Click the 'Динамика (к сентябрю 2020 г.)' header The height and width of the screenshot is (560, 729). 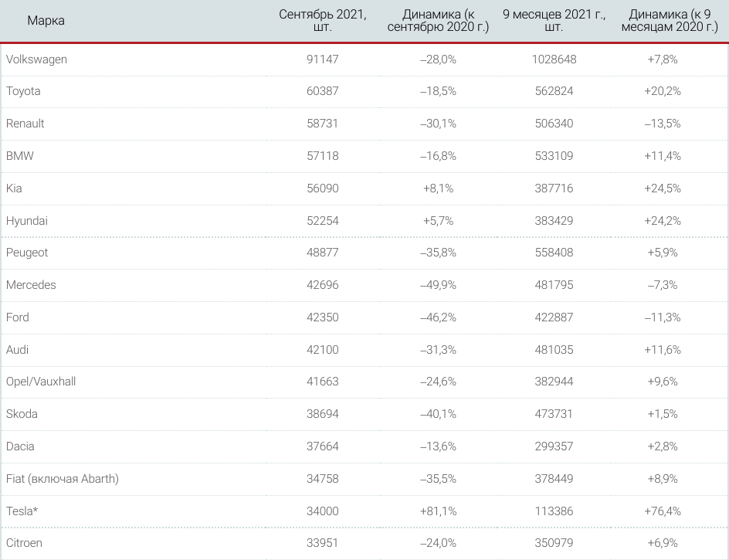(x=438, y=20)
